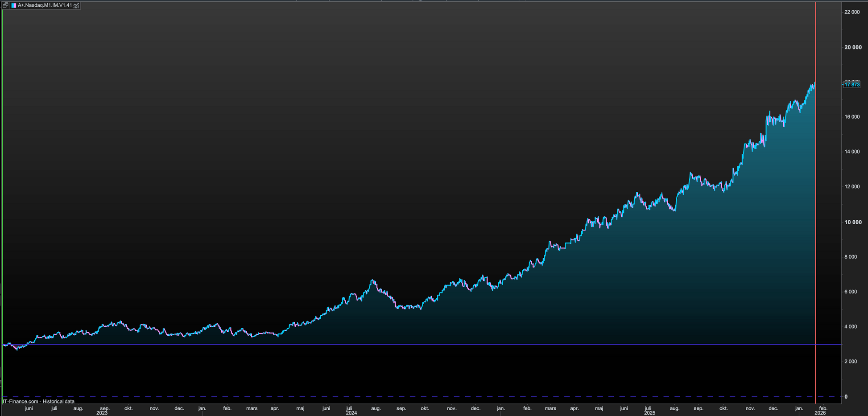Viewport: 868px width, 416px height.
Task: Open the performance chart icon beside indicator name
Action: (x=76, y=5)
